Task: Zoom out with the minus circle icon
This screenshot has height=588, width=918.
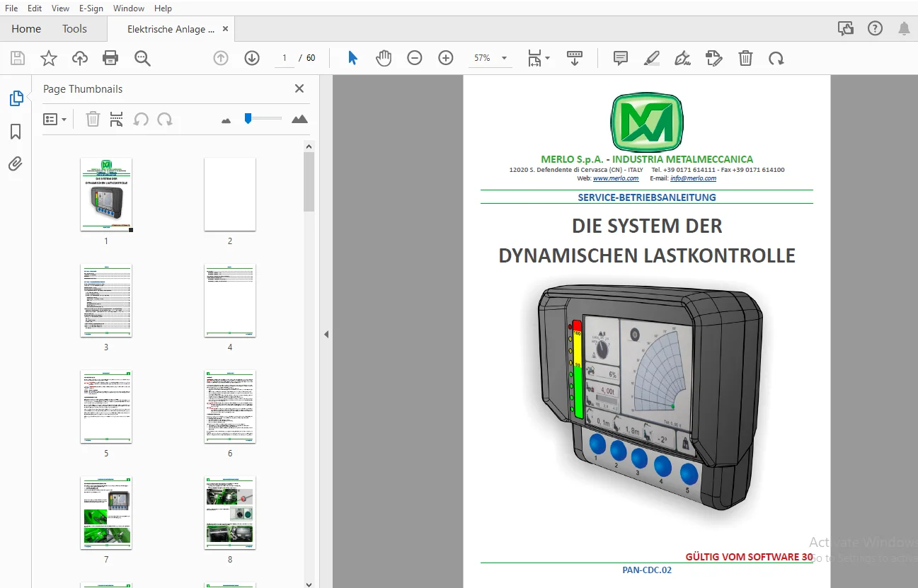Action: (415, 58)
